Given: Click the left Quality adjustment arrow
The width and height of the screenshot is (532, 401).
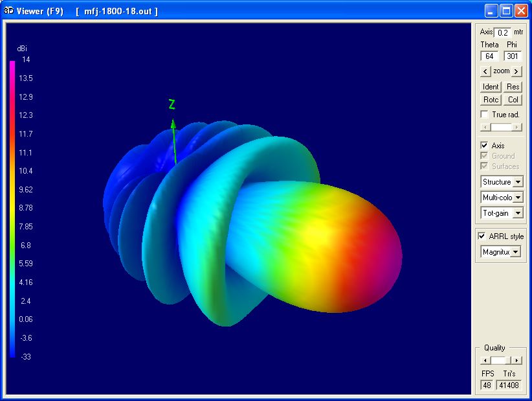Looking at the screenshot, I should coord(484,360).
